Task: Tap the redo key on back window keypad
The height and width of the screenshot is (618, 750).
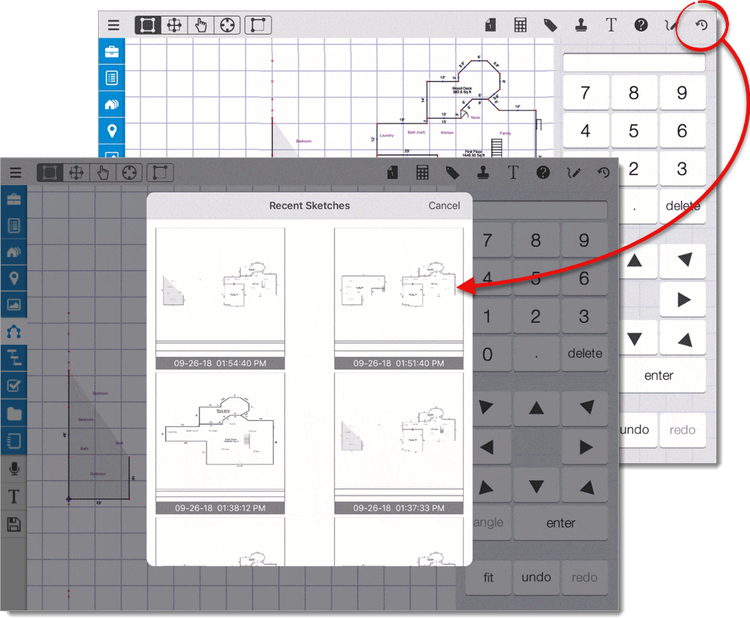Action: [682, 430]
